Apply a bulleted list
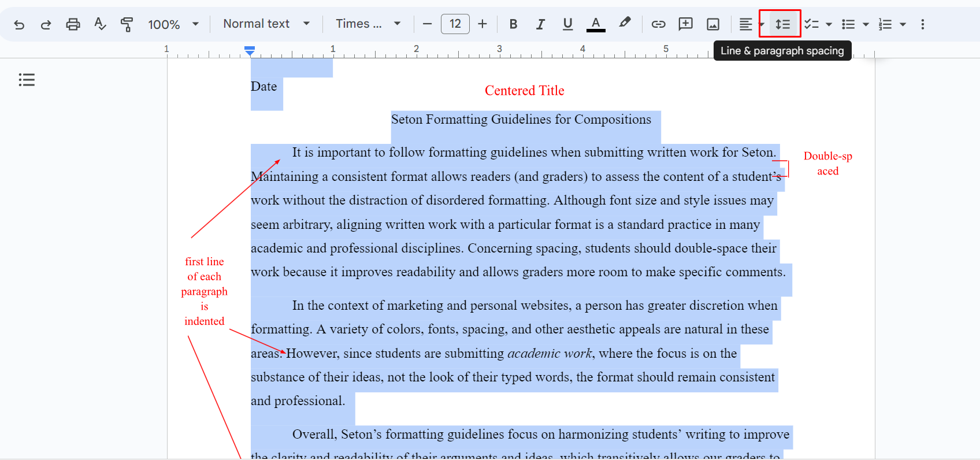The height and width of the screenshot is (460, 980). click(848, 24)
